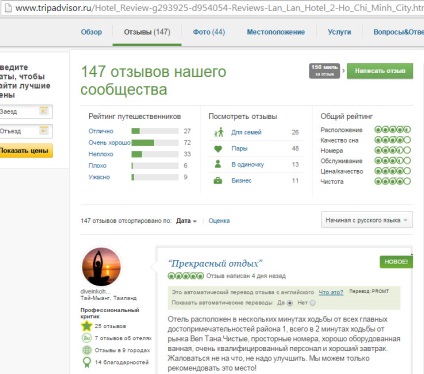This screenshot has height=374, width=424.
Task: Click the Написать отзыв button
Action: (380, 71)
